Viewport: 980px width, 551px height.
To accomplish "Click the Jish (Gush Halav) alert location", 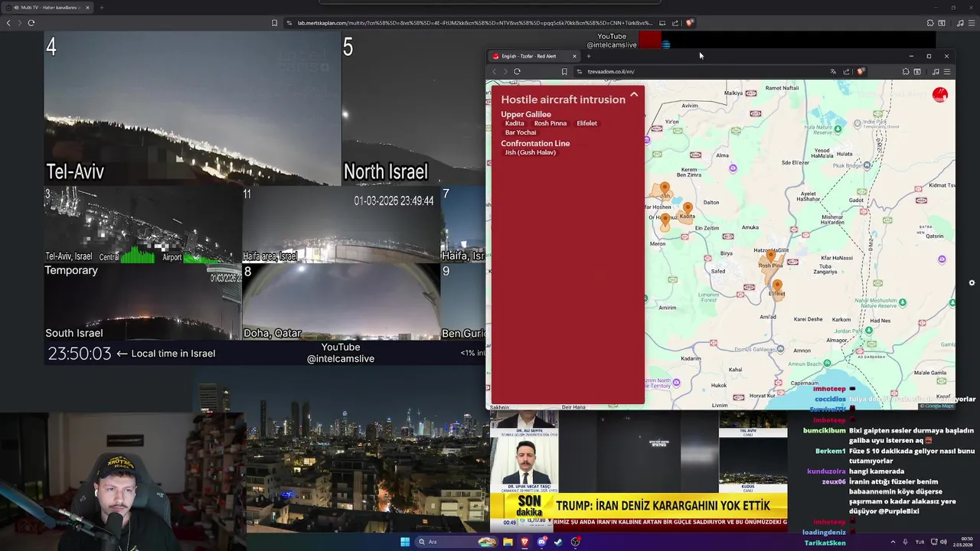I will coord(531,152).
